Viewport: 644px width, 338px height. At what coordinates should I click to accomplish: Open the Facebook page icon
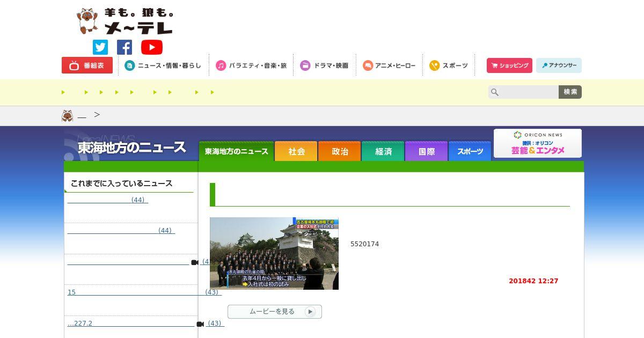[125, 47]
